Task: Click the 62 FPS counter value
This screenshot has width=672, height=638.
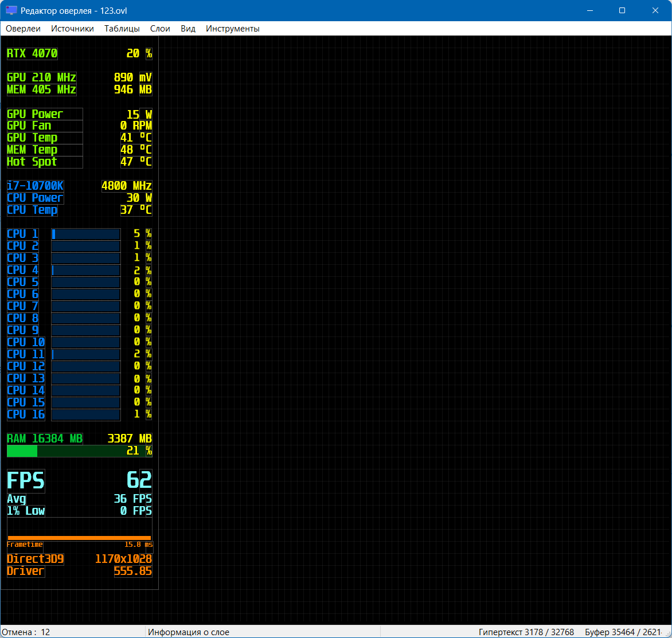Action: point(139,480)
